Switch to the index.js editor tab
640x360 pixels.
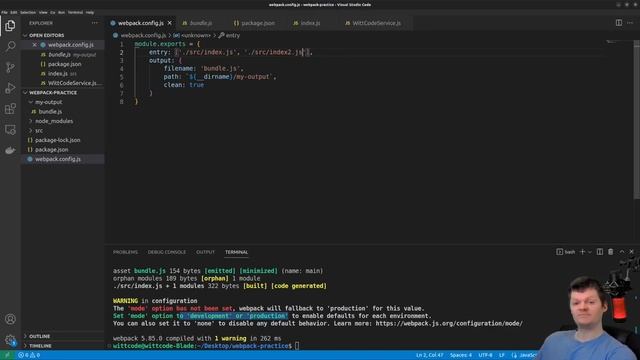coord(311,23)
